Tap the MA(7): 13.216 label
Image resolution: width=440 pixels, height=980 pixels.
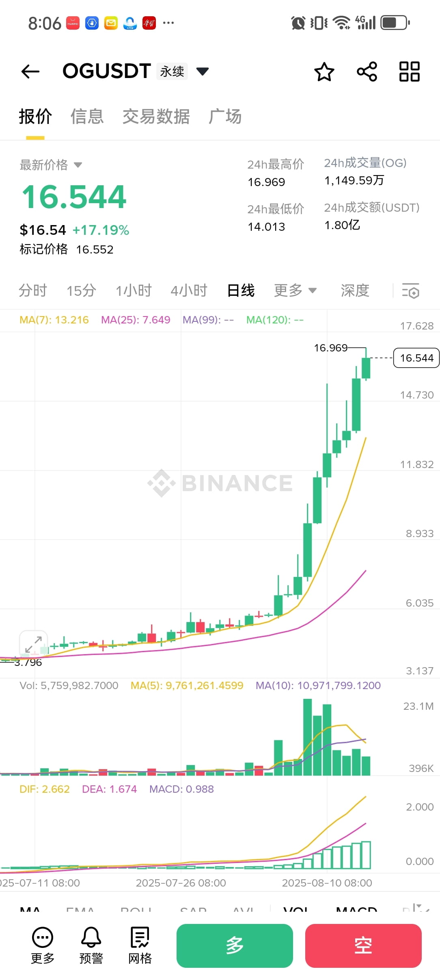coord(54,320)
